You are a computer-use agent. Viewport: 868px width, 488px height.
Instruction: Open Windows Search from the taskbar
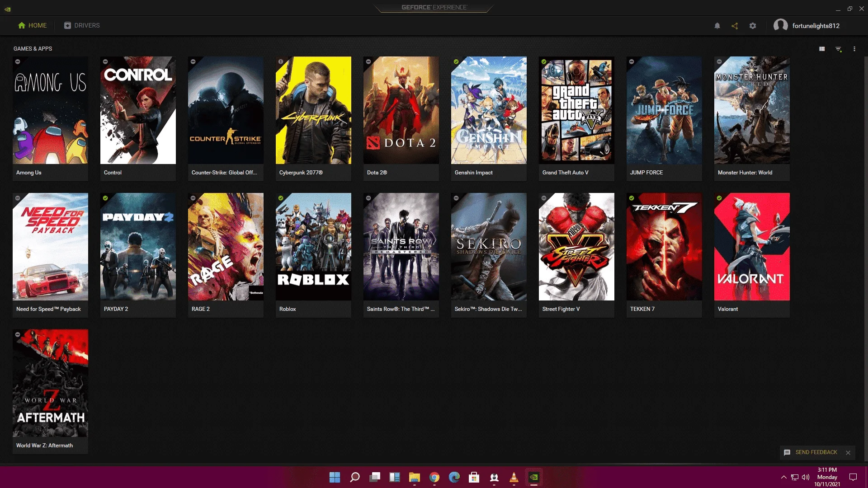[355, 477]
